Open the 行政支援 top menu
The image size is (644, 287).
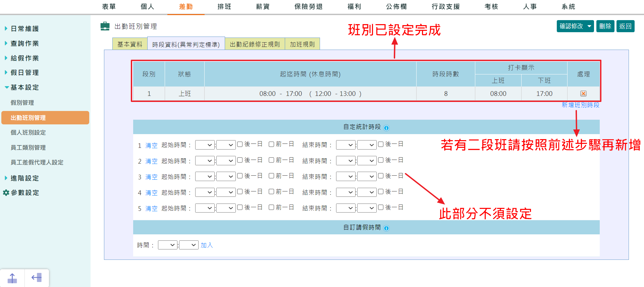(x=446, y=7)
